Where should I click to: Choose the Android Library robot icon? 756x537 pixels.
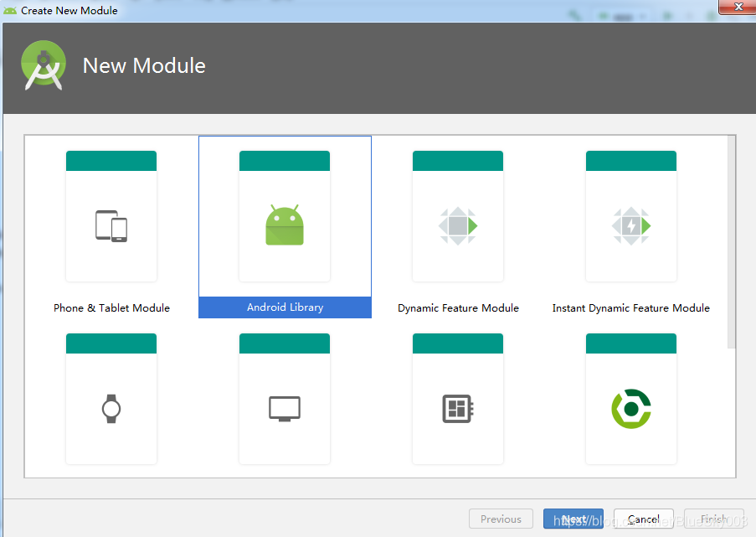click(285, 225)
